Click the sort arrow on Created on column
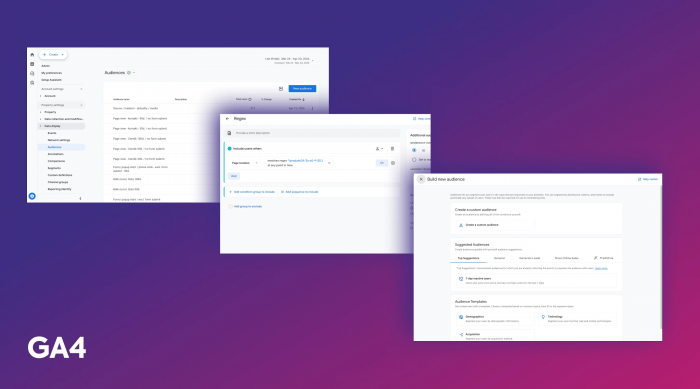The height and width of the screenshot is (389, 700). pyautogui.click(x=304, y=99)
